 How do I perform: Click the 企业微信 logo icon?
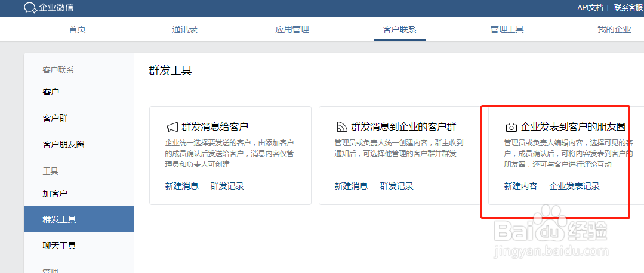(x=30, y=7)
